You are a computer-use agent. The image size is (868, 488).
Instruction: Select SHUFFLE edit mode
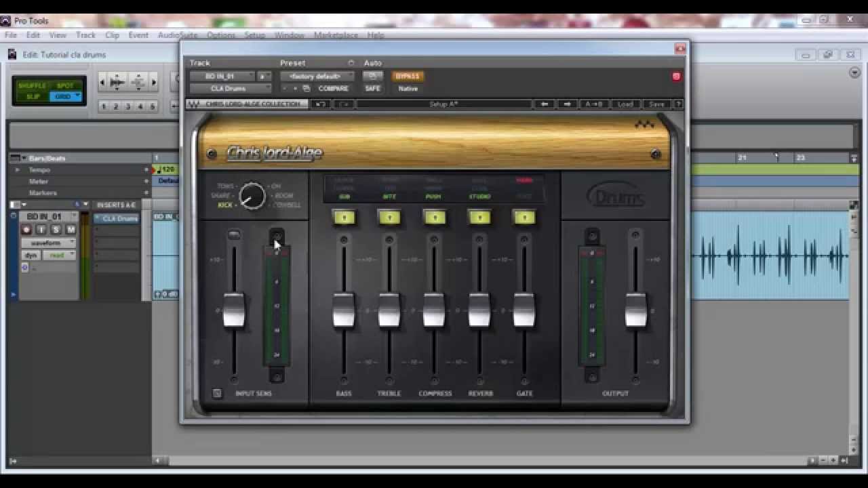point(31,85)
